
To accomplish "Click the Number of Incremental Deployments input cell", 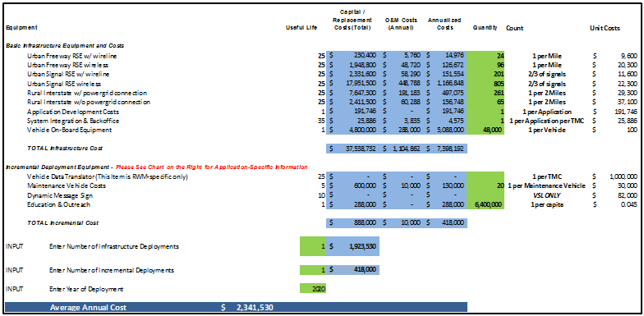I will [x=313, y=270].
